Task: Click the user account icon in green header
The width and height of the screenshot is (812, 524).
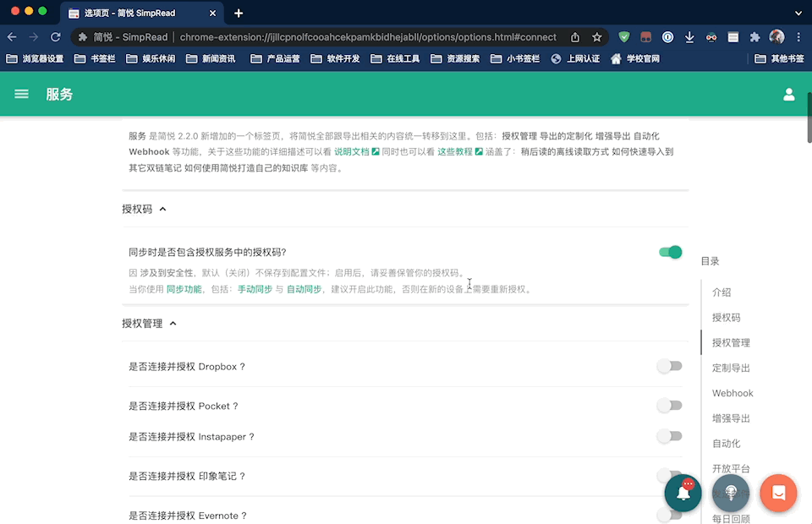Action: pyautogui.click(x=789, y=94)
